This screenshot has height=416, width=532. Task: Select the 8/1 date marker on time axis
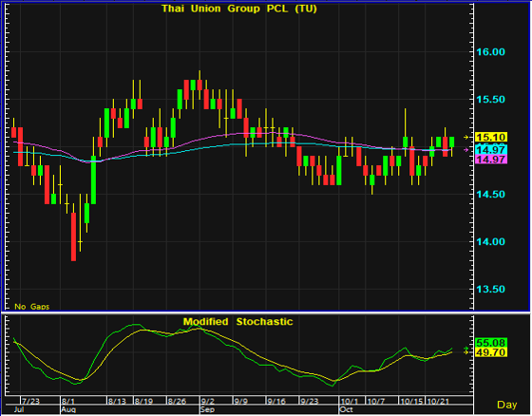pos(68,402)
